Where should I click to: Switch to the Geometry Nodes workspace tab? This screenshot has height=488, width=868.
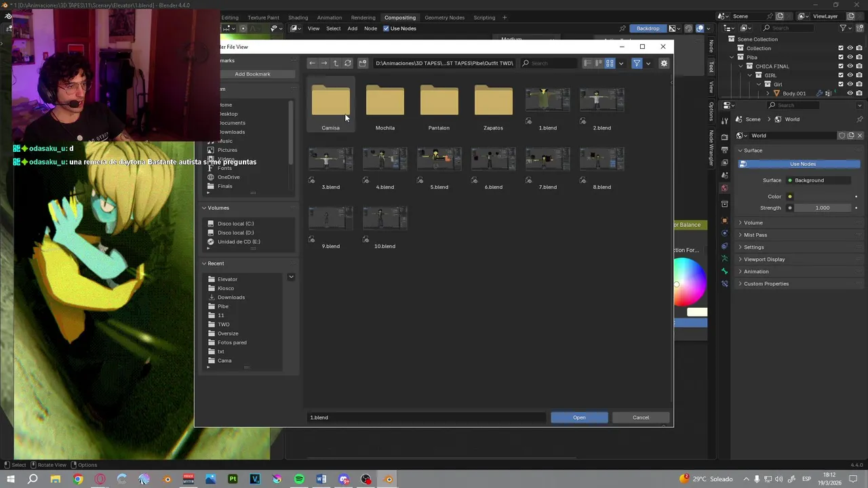444,17
